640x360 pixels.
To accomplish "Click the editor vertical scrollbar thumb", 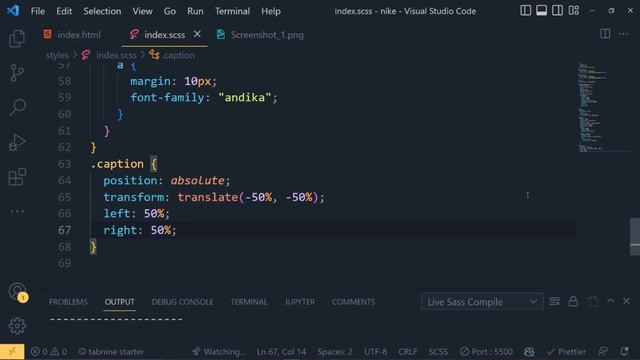I will click(635, 237).
